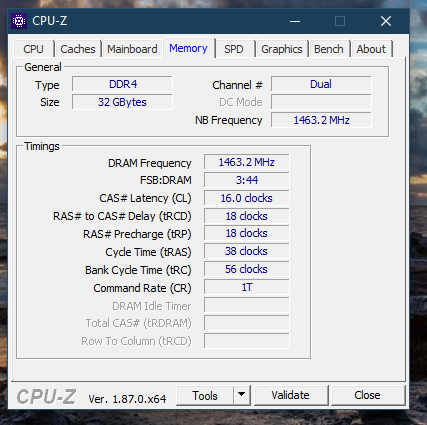This screenshot has height=425, width=427.
Task: Minimize the CPU-Z window
Action: [x=295, y=21]
